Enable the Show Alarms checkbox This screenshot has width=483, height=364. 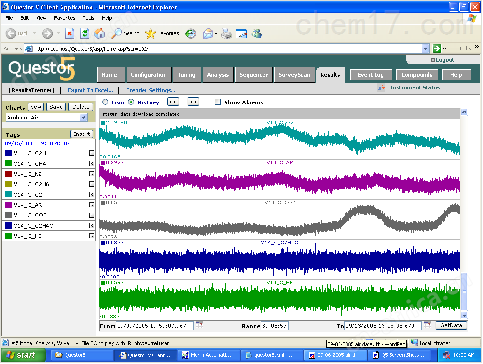(218, 102)
